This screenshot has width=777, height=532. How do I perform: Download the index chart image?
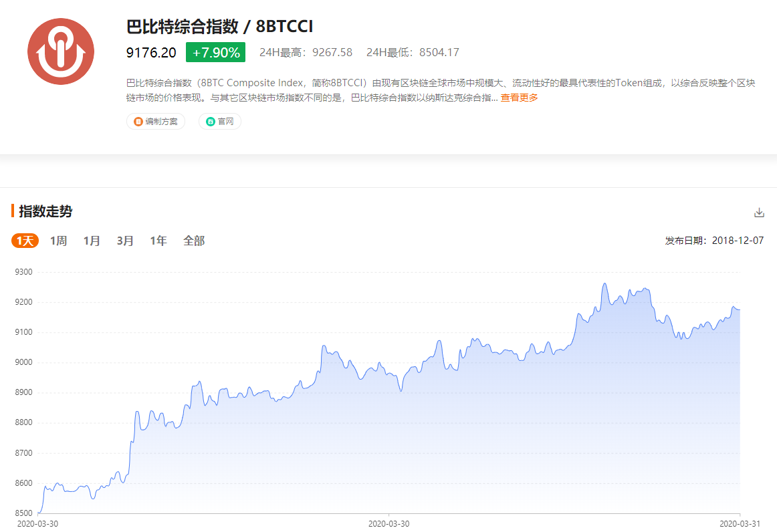pyautogui.click(x=759, y=213)
